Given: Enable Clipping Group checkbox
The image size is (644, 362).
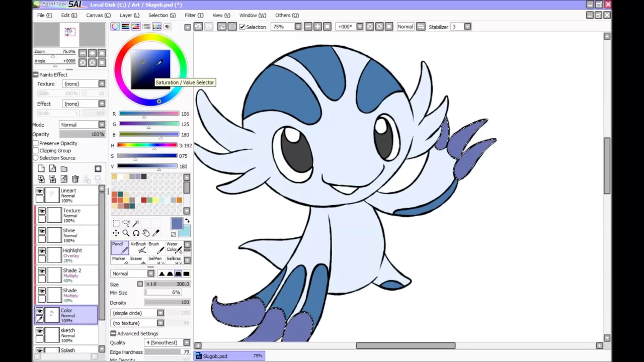Looking at the screenshot, I should [x=36, y=150].
